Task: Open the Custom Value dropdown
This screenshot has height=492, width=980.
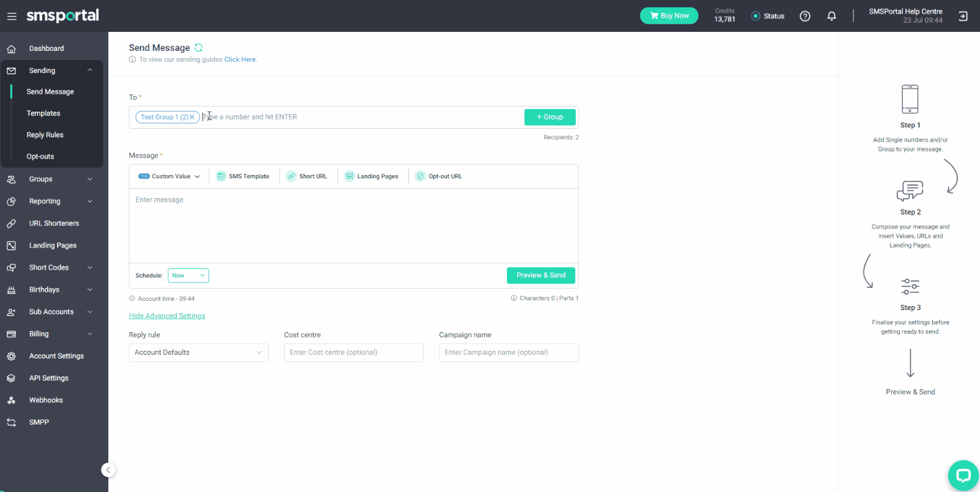Action: tap(170, 176)
